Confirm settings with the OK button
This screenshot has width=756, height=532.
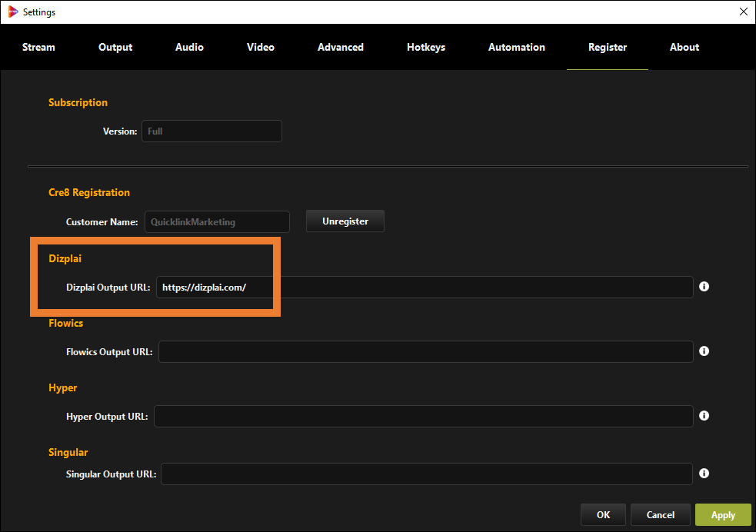pyautogui.click(x=603, y=514)
